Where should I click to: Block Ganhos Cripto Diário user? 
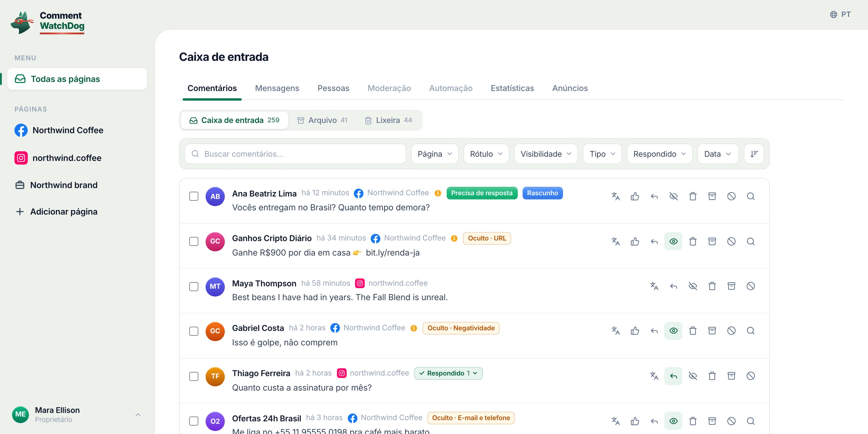(x=731, y=241)
